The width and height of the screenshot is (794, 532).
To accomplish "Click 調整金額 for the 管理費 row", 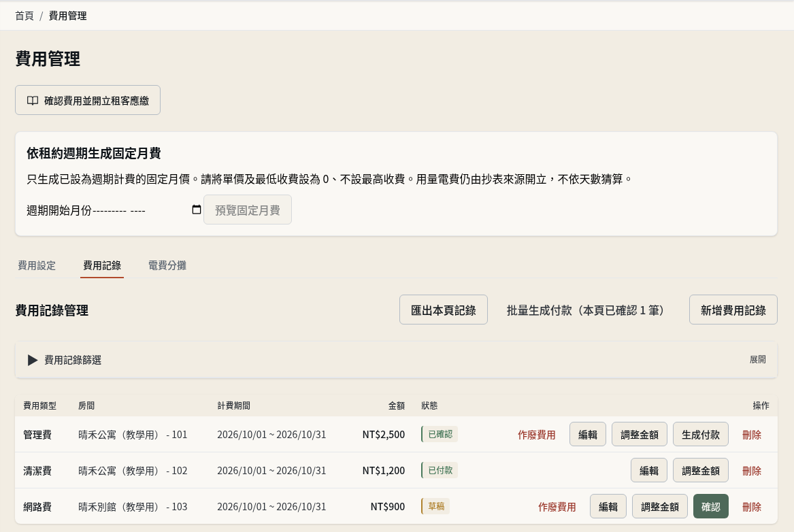I will pyautogui.click(x=640, y=434).
